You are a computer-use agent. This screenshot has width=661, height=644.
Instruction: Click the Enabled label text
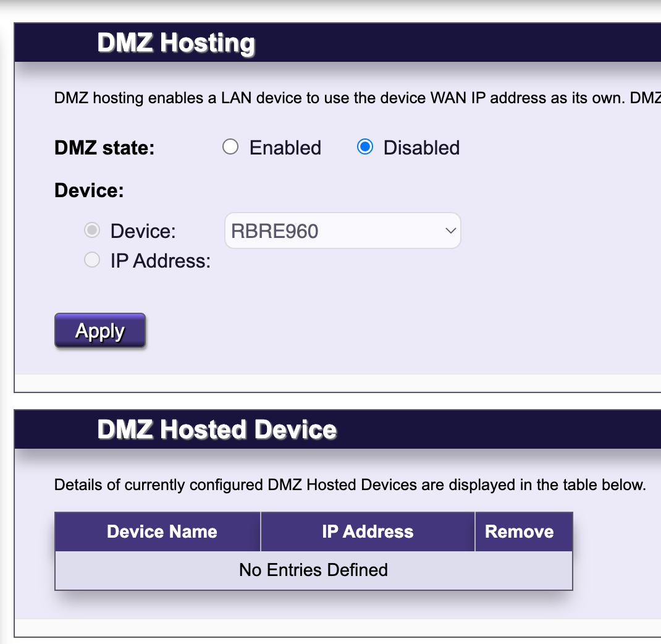tap(285, 148)
